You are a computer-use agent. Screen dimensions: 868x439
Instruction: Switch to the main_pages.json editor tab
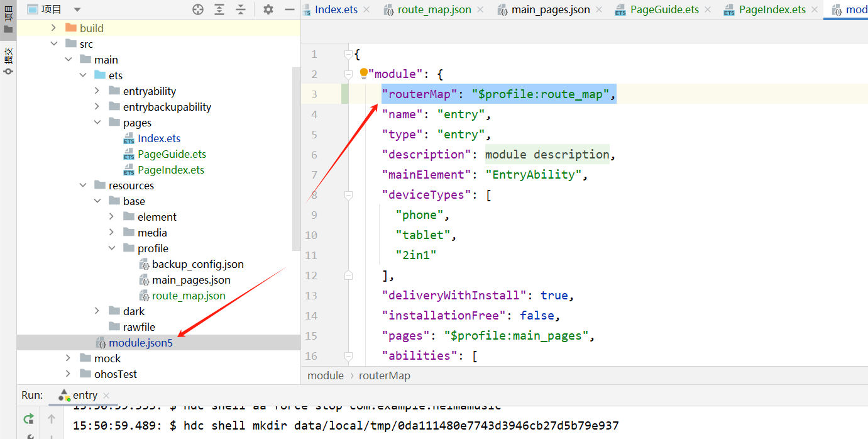click(x=550, y=9)
